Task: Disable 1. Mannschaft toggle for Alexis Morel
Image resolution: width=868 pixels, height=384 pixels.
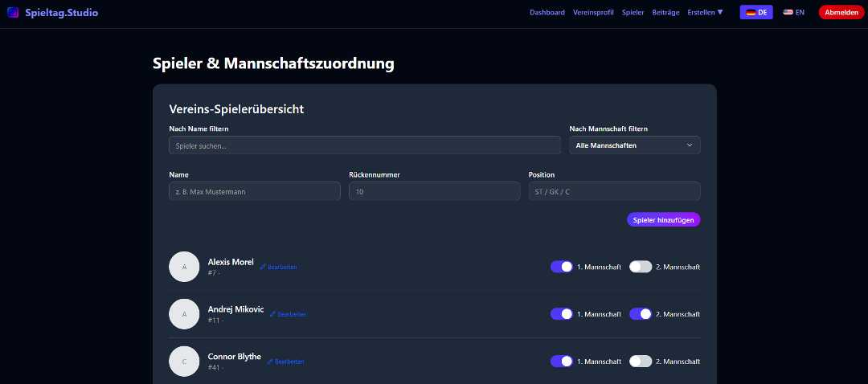Action: point(561,267)
